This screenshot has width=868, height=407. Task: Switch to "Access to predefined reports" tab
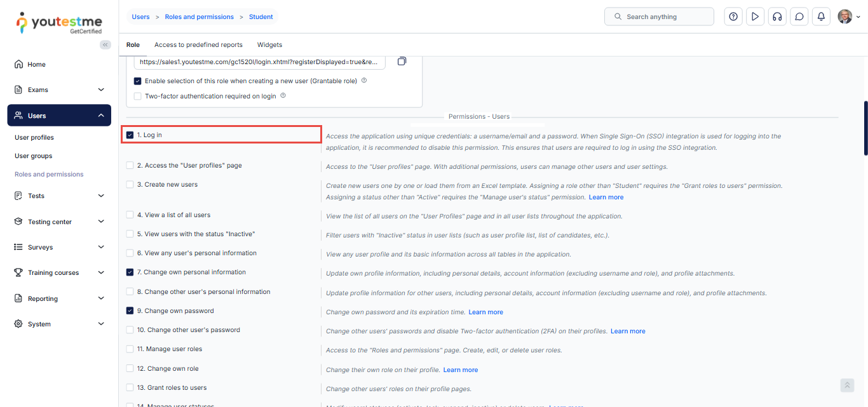(x=198, y=45)
